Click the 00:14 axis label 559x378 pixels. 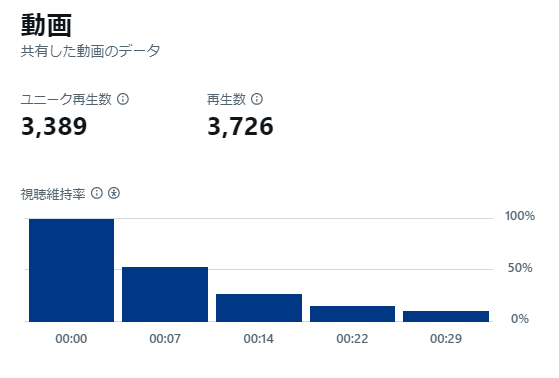[x=259, y=338]
